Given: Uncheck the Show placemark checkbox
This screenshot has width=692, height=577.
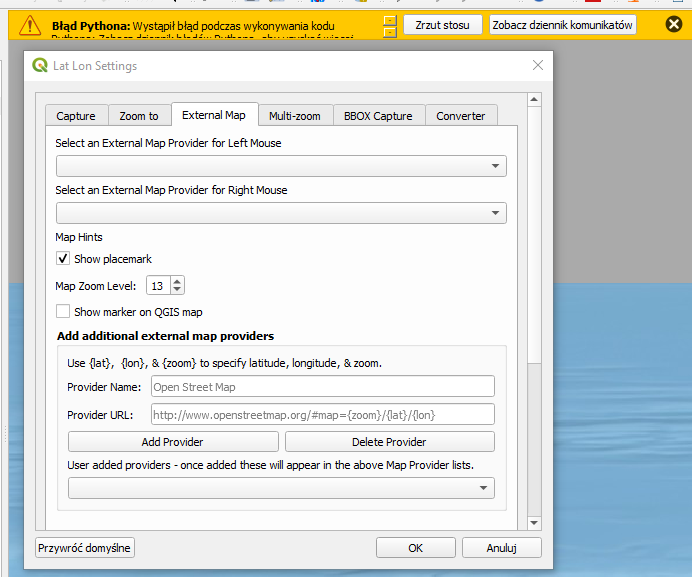Looking at the screenshot, I should click(x=63, y=258).
